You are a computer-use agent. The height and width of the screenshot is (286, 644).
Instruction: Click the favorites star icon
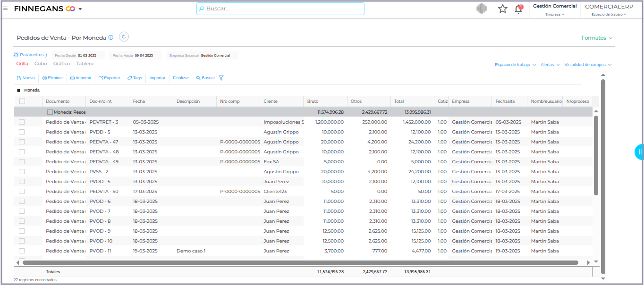(502, 9)
